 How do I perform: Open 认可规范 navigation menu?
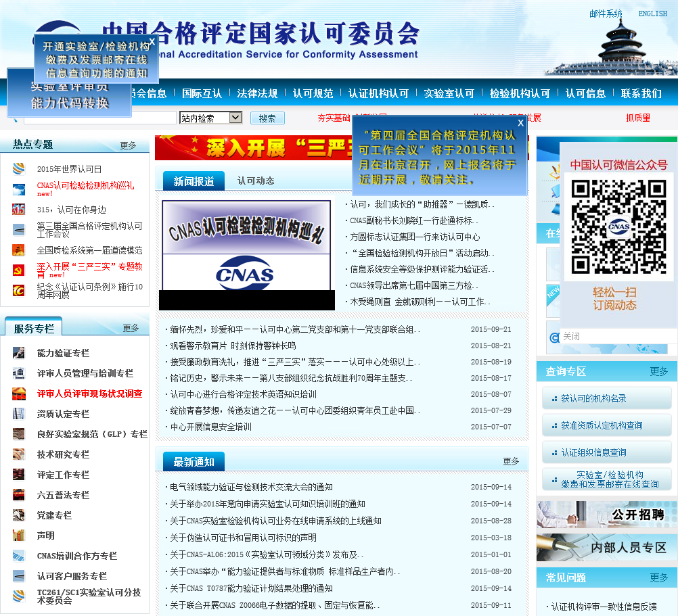coord(313,93)
